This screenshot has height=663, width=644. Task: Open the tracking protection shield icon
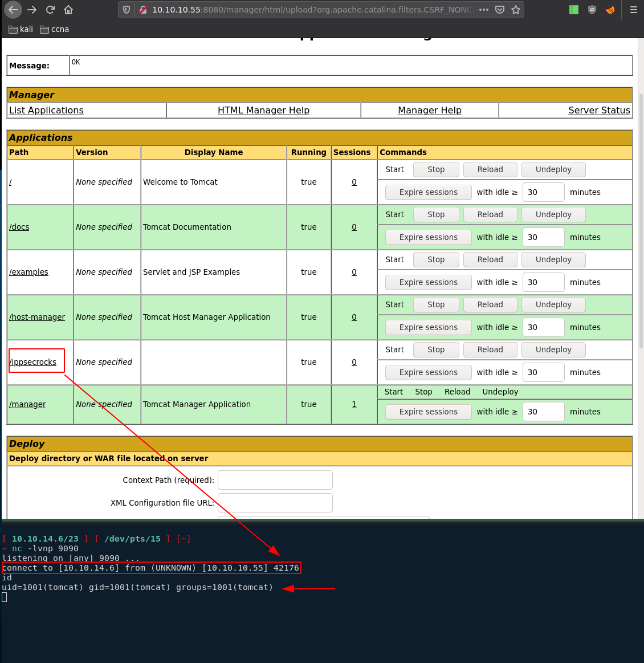pos(127,10)
